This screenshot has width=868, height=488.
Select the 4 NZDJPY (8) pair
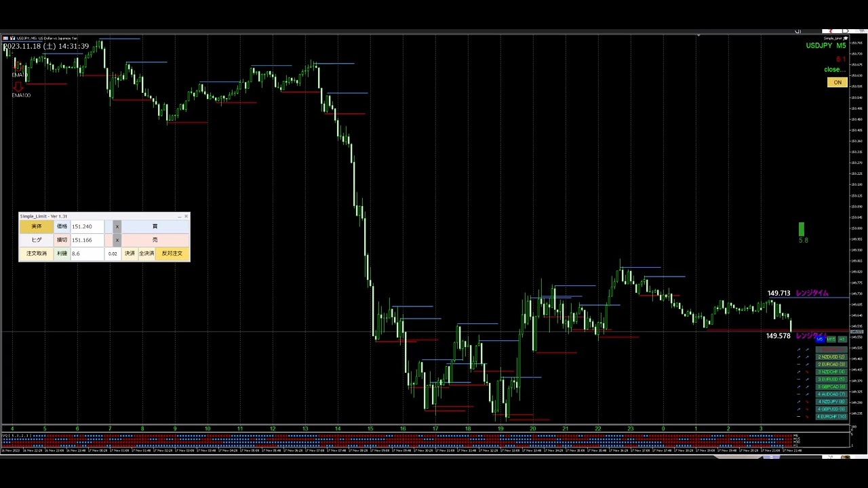[x=831, y=401]
